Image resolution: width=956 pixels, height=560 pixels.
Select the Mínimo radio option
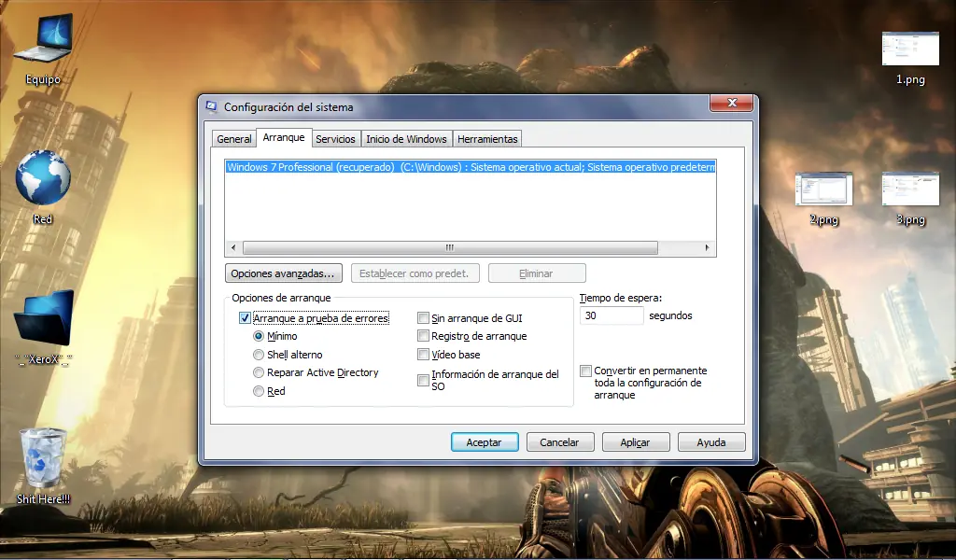(259, 336)
